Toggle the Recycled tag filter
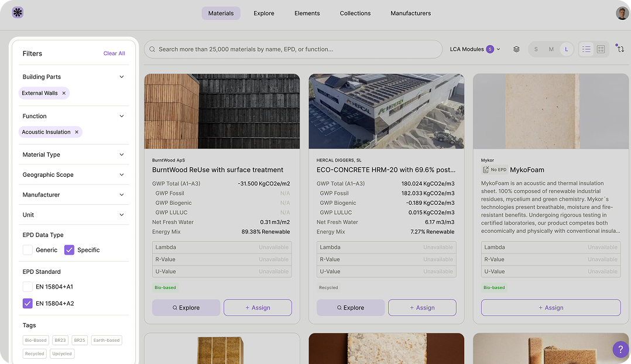This screenshot has width=631, height=364. (x=35, y=353)
